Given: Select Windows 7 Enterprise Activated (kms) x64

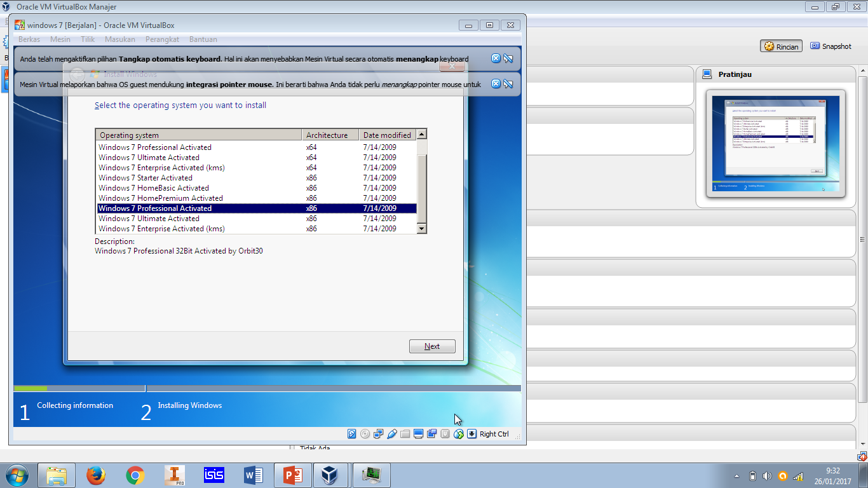Looking at the screenshot, I should coord(256,168).
